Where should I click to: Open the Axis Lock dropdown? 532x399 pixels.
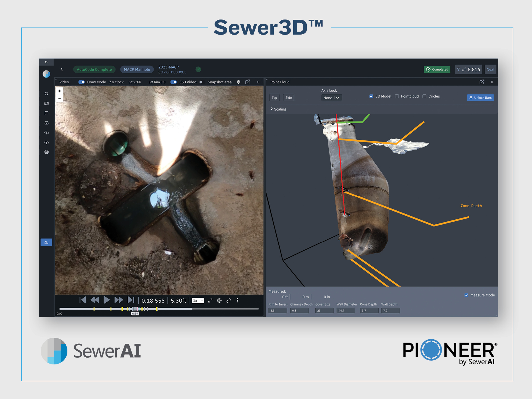(332, 98)
